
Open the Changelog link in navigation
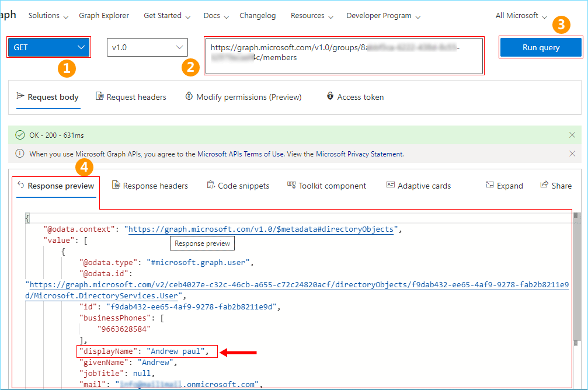click(258, 16)
